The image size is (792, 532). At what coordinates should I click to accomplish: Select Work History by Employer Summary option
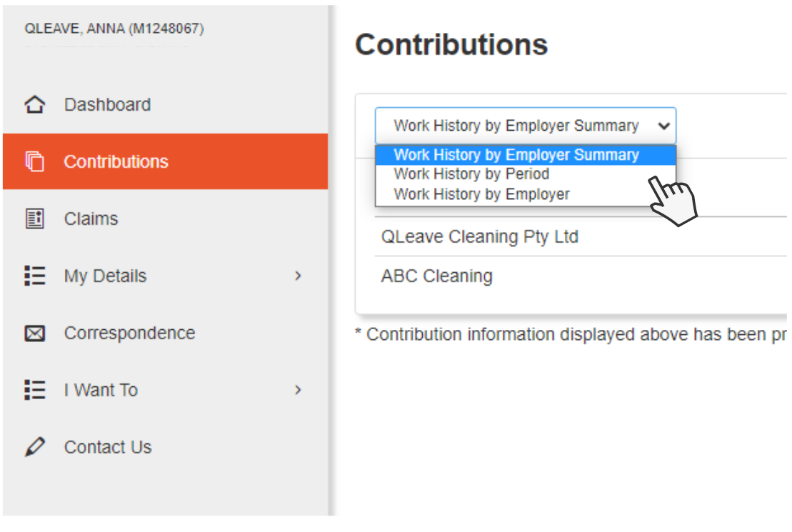point(516,155)
